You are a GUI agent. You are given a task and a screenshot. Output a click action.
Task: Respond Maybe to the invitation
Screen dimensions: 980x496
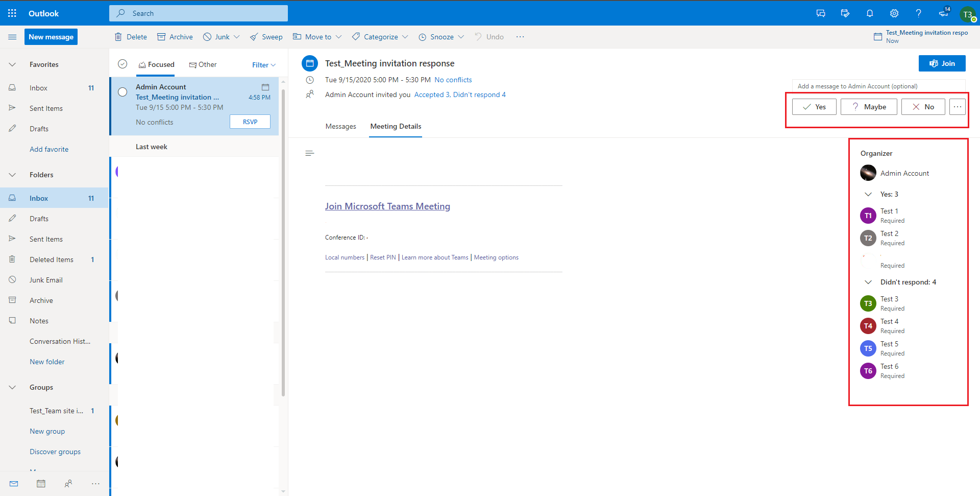869,107
